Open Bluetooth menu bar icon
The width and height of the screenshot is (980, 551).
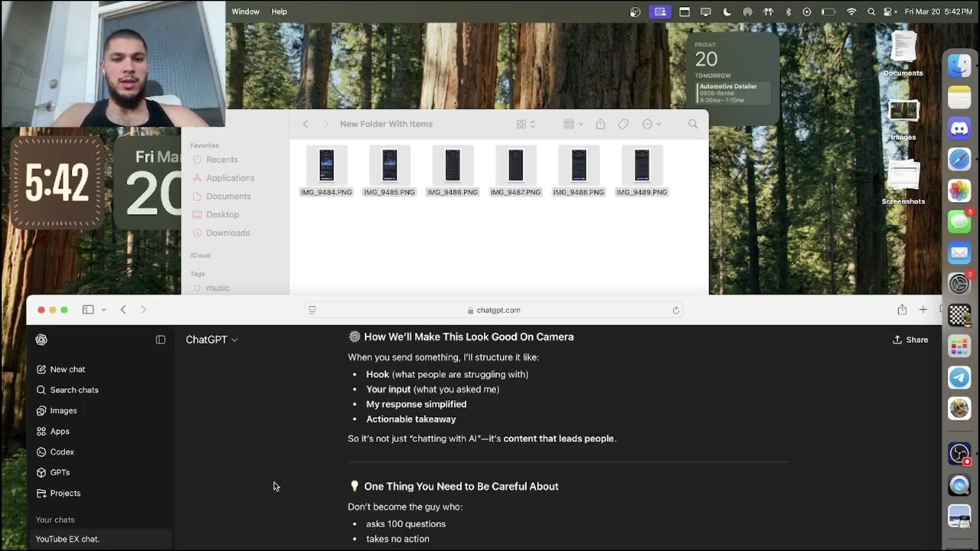click(x=788, y=11)
